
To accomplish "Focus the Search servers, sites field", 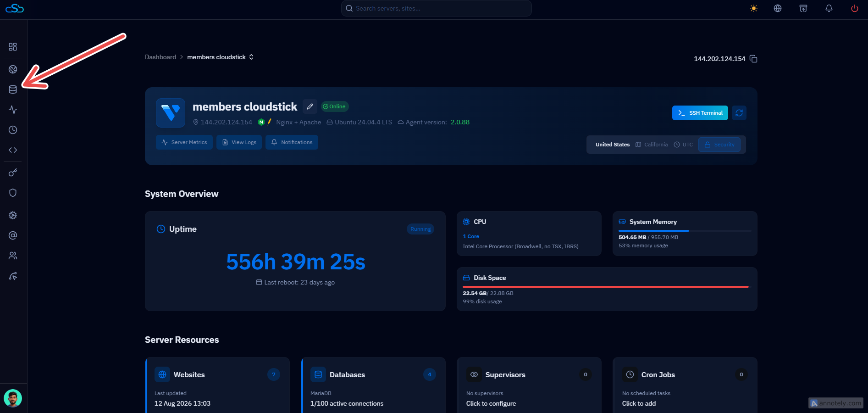I will point(437,8).
